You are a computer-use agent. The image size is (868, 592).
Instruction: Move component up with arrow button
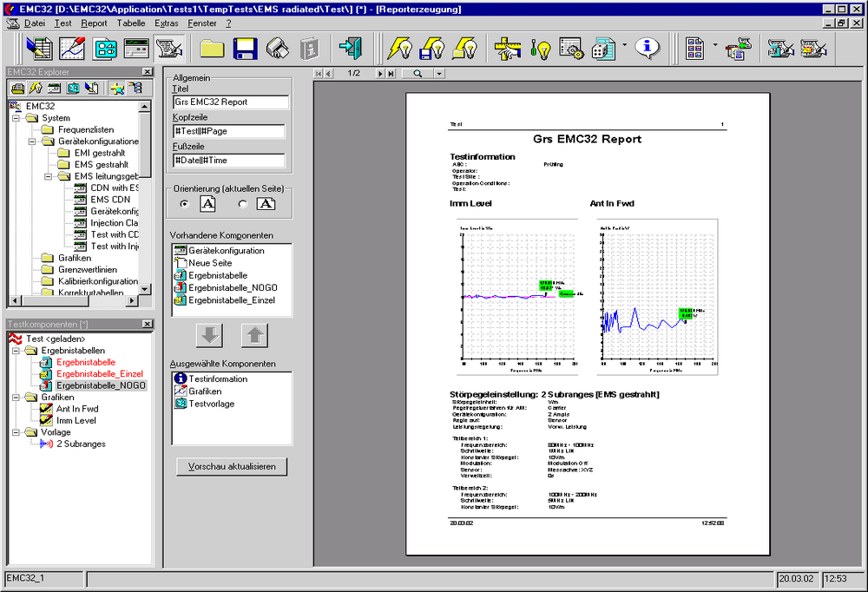[253, 335]
